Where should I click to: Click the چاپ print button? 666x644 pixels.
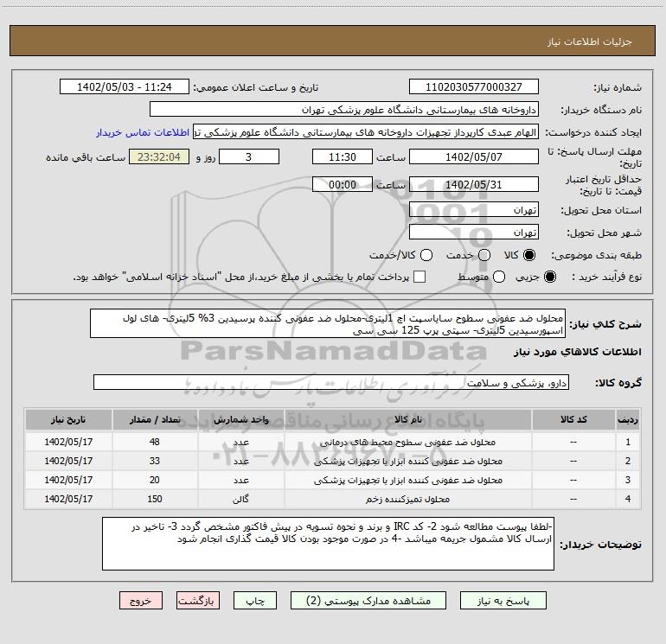click(255, 601)
